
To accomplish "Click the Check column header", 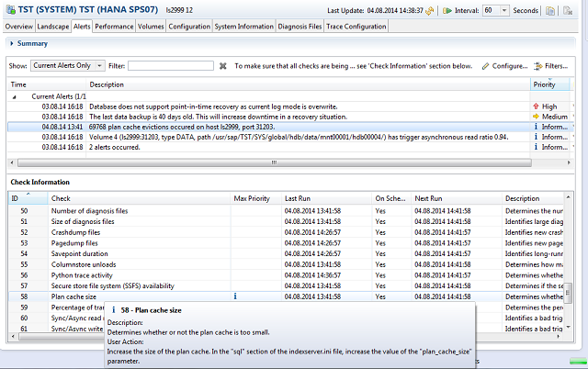I will (x=139, y=198).
